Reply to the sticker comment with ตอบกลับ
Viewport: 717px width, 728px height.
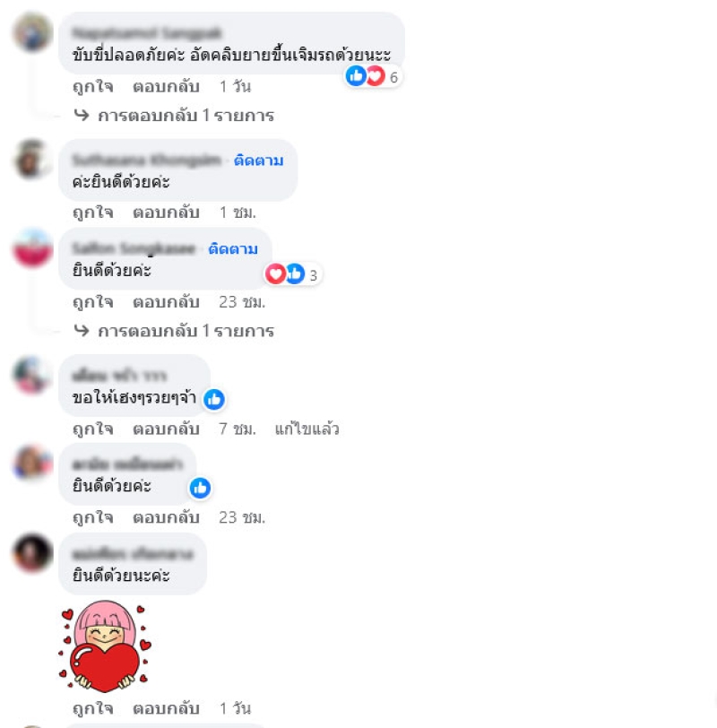[x=166, y=708]
